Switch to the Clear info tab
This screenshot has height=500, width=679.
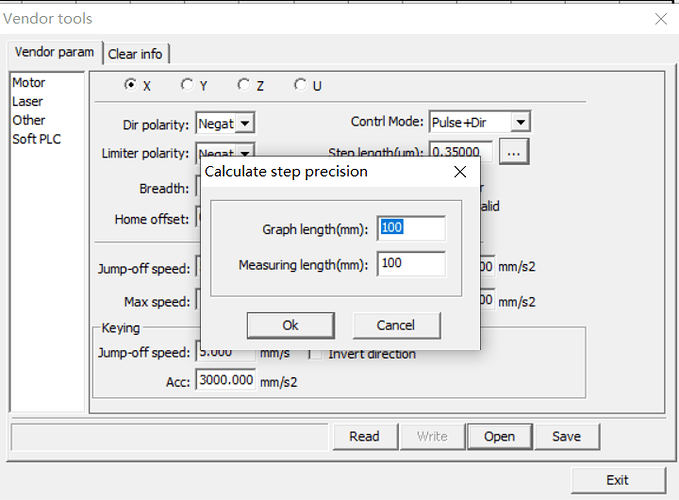135,54
